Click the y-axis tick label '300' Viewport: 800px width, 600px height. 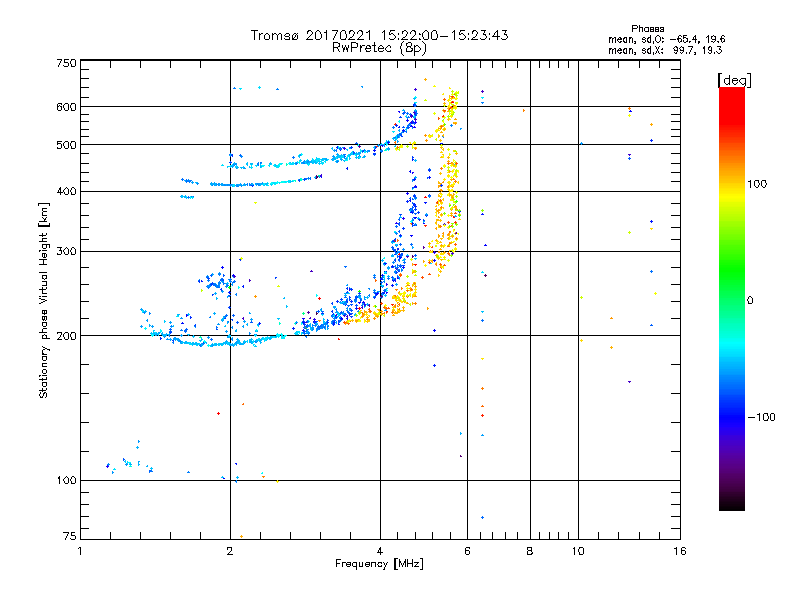[66, 251]
